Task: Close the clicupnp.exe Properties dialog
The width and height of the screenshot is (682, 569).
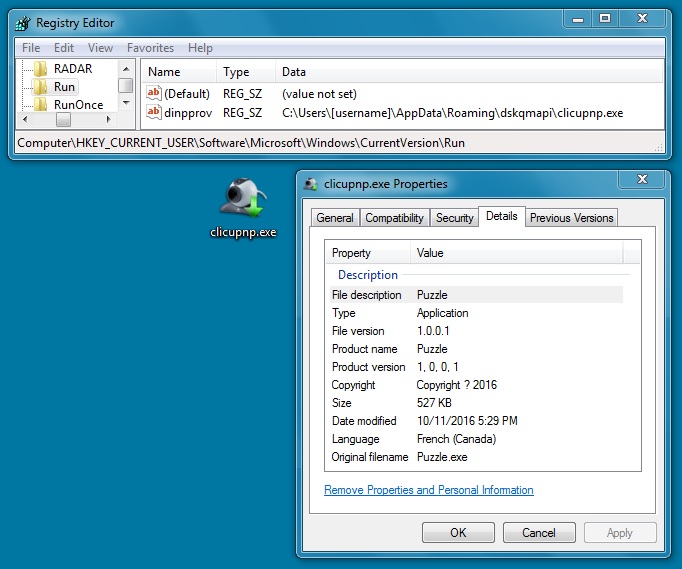Action: pyautogui.click(x=642, y=179)
